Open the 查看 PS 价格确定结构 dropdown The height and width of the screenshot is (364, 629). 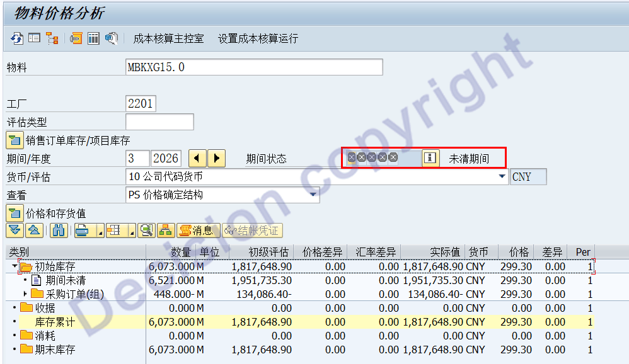click(313, 195)
